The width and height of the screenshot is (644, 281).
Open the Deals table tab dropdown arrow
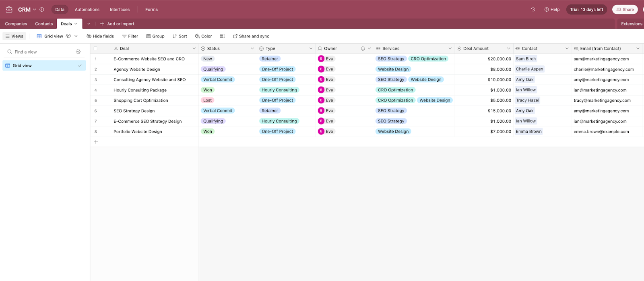click(x=76, y=24)
